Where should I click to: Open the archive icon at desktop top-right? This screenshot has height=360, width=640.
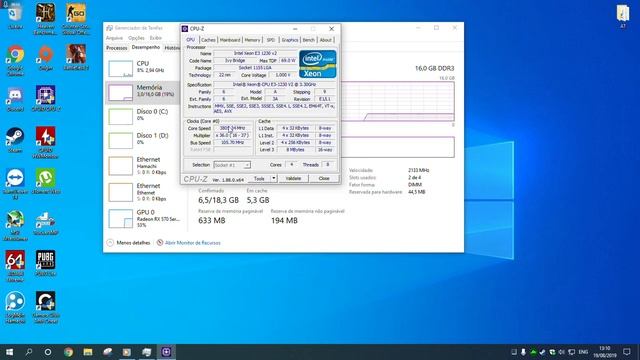point(622,16)
